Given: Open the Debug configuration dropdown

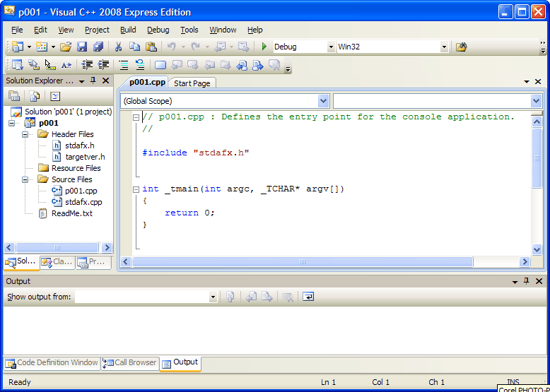Looking at the screenshot, I should click(x=330, y=47).
